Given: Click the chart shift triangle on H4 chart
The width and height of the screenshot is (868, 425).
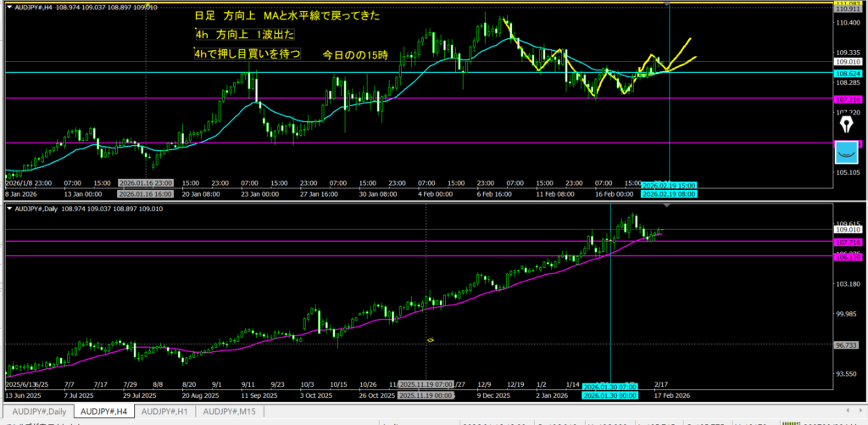Looking at the screenshot, I should coord(669,6).
